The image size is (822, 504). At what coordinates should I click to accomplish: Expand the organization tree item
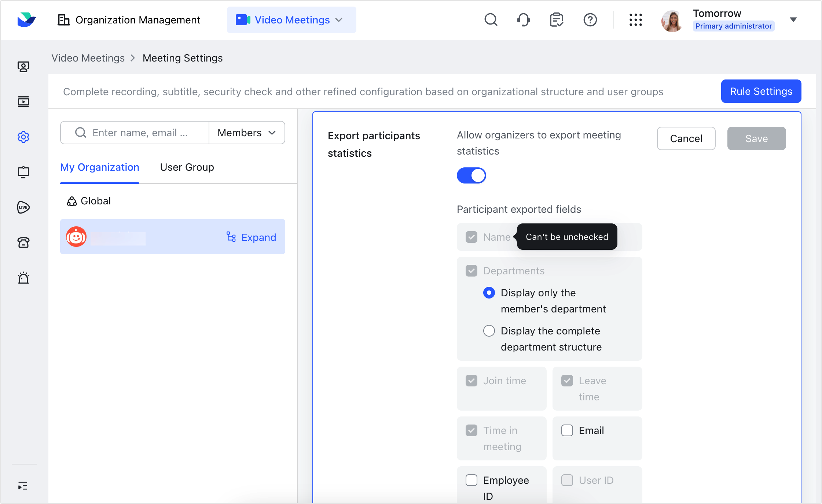pyautogui.click(x=252, y=237)
